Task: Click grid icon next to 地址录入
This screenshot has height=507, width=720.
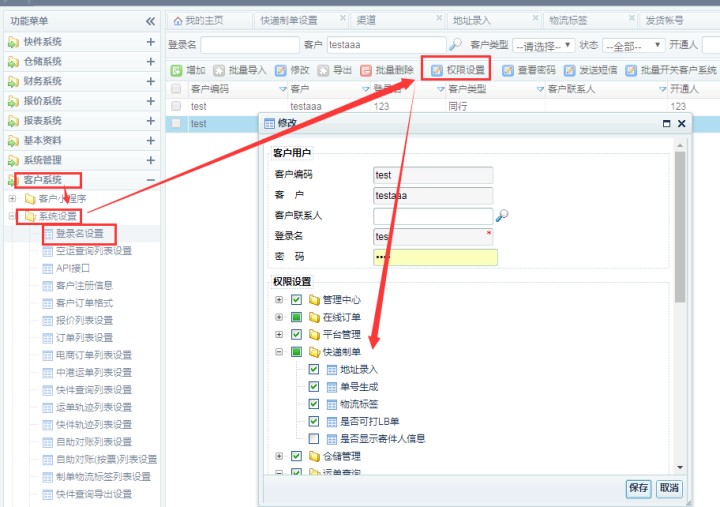Action: (x=332, y=370)
